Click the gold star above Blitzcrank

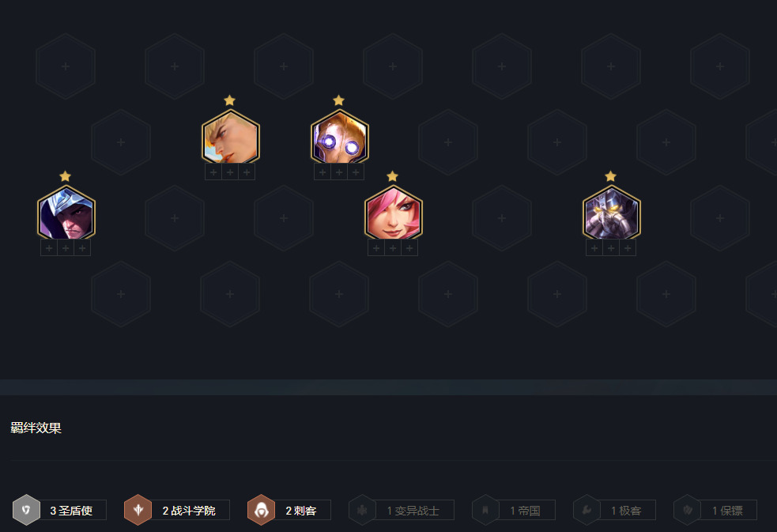[338, 100]
